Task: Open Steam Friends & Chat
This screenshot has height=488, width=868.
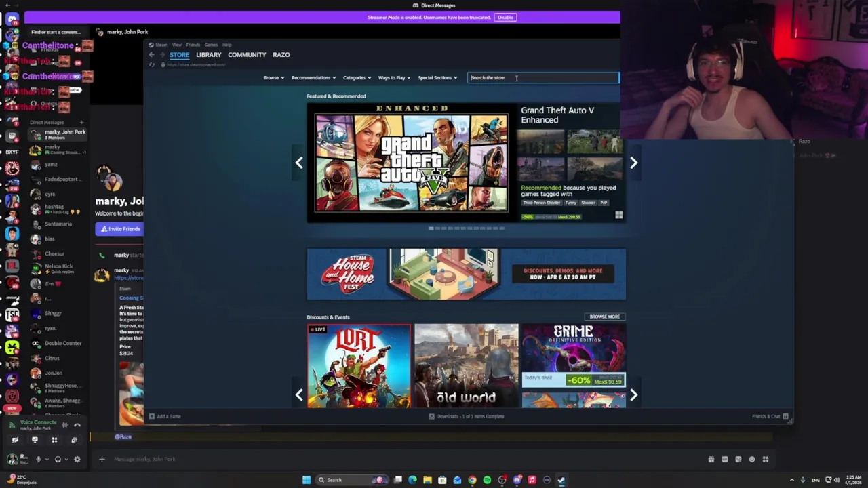Action: tap(770, 416)
